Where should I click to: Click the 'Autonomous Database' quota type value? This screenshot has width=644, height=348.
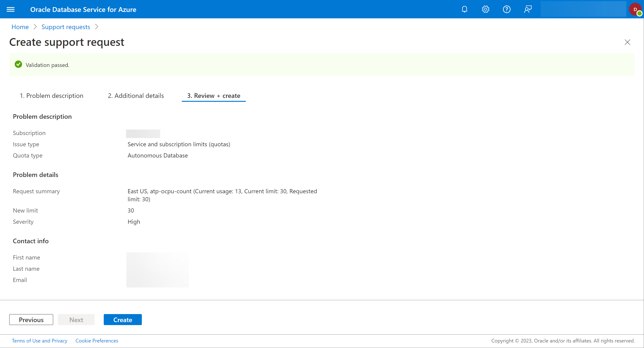[x=157, y=155]
